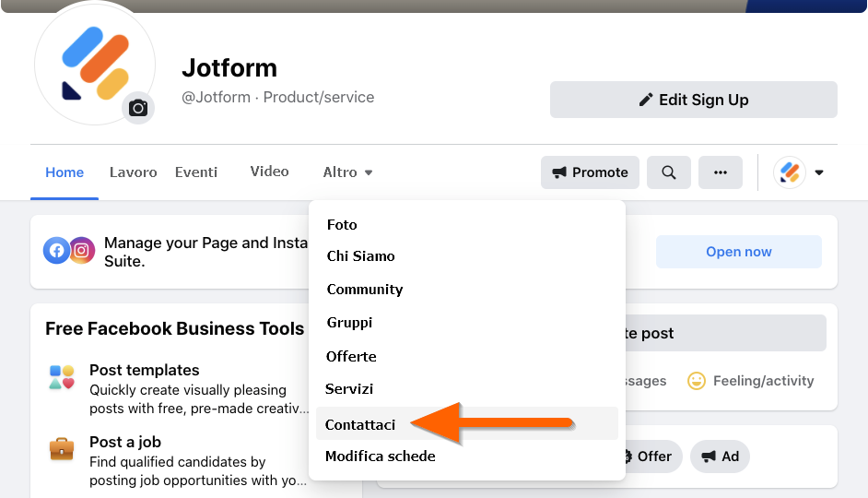
Task: Select Contattaci from the dropdown menu
Action: 360,424
